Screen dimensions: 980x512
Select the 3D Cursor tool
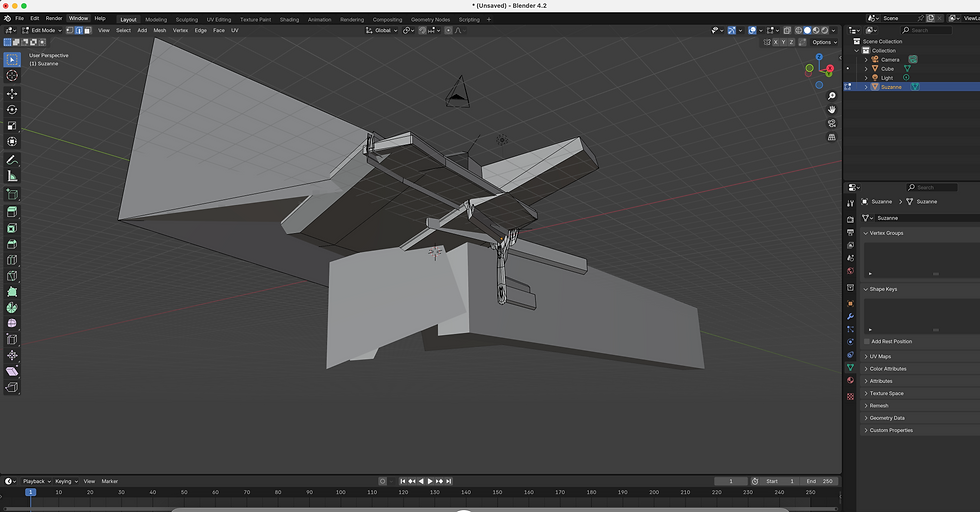[12, 76]
